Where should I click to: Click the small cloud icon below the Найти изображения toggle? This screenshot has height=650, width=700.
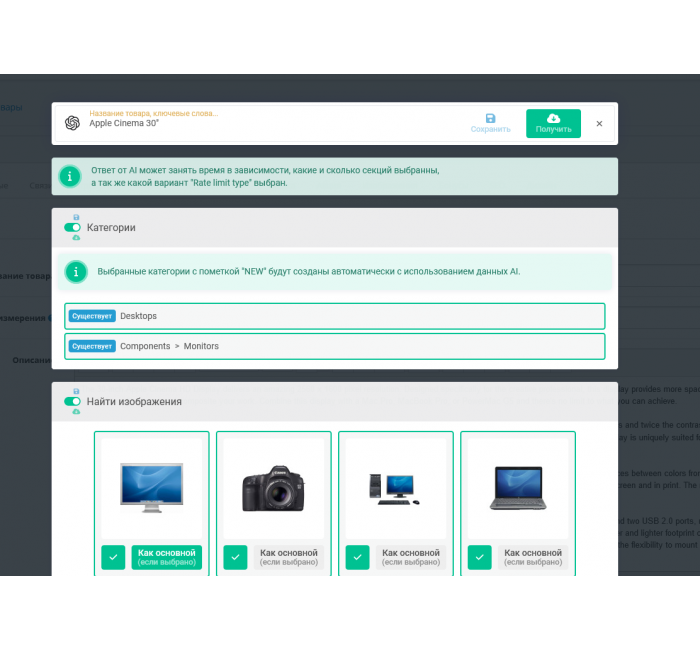coord(76,412)
